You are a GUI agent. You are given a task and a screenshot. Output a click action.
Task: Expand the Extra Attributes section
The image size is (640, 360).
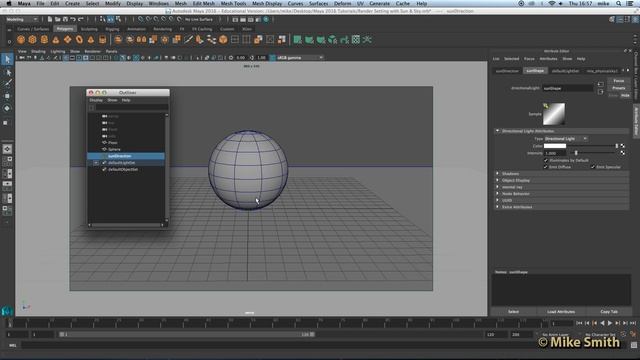point(498,207)
